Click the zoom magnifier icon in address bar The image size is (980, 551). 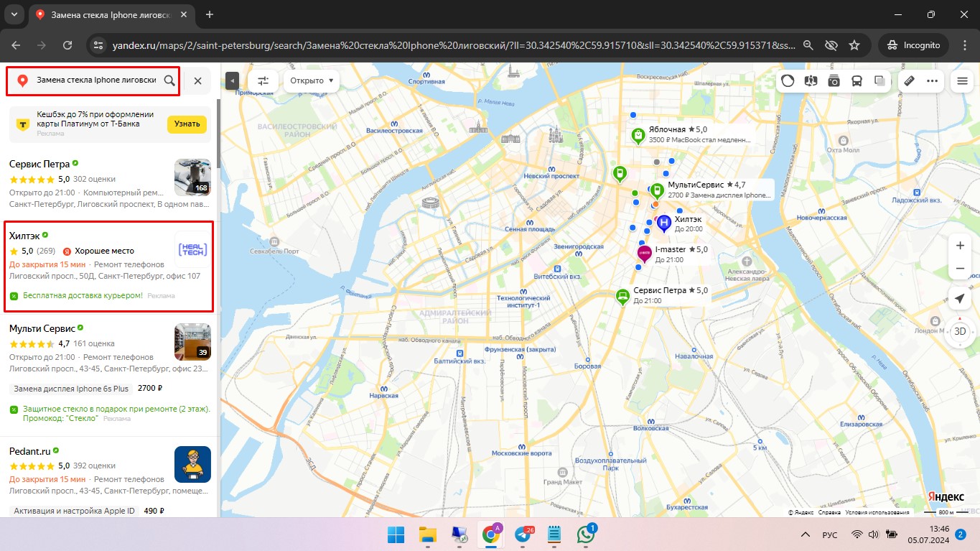click(808, 45)
